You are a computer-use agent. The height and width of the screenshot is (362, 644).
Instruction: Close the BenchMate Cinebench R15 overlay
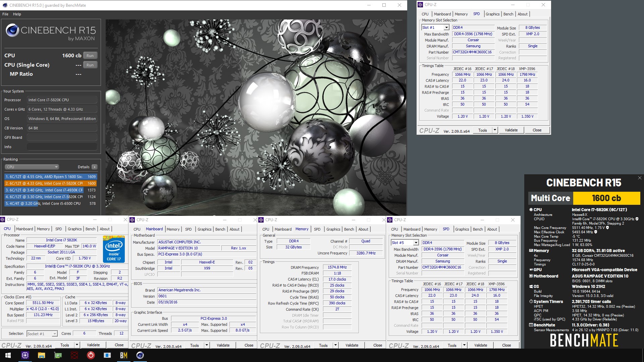[640, 178]
